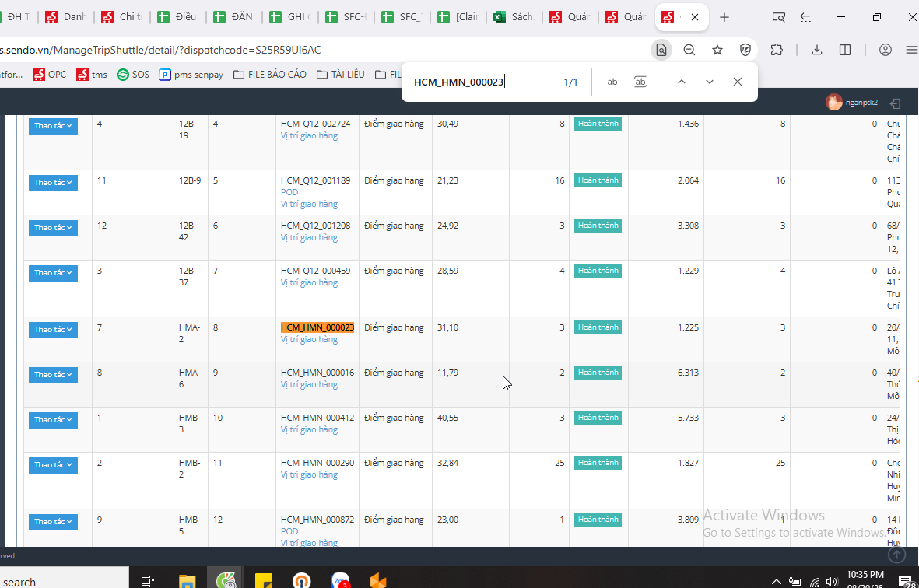Open the OPC bookmark

point(50,75)
